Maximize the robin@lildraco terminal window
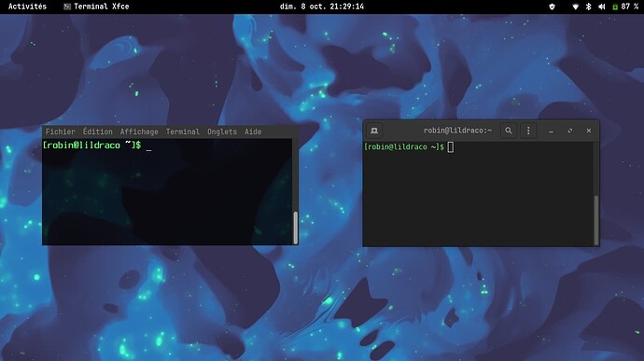 point(570,131)
